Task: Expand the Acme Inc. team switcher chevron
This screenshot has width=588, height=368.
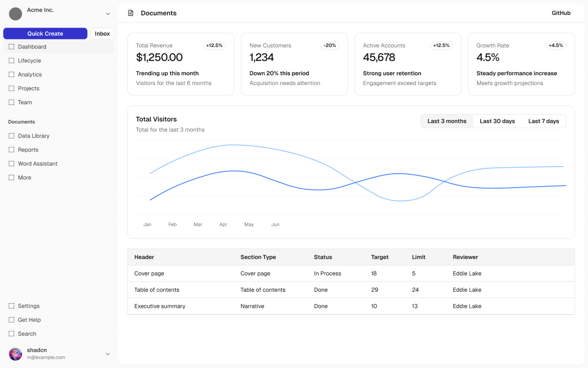Action: pos(108,14)
